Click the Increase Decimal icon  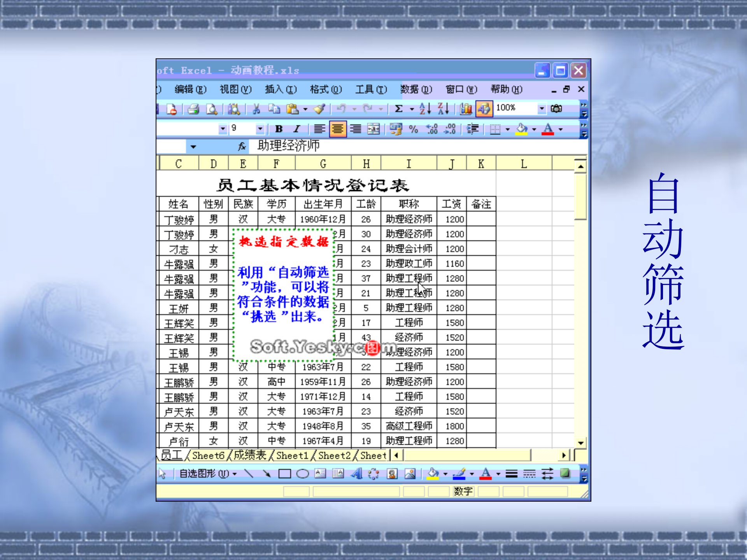point(431,129)
